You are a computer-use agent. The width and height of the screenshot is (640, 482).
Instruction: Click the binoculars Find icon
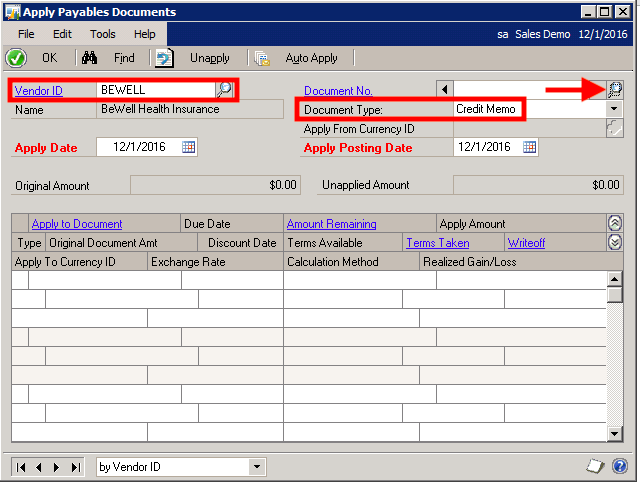point(89,58)
